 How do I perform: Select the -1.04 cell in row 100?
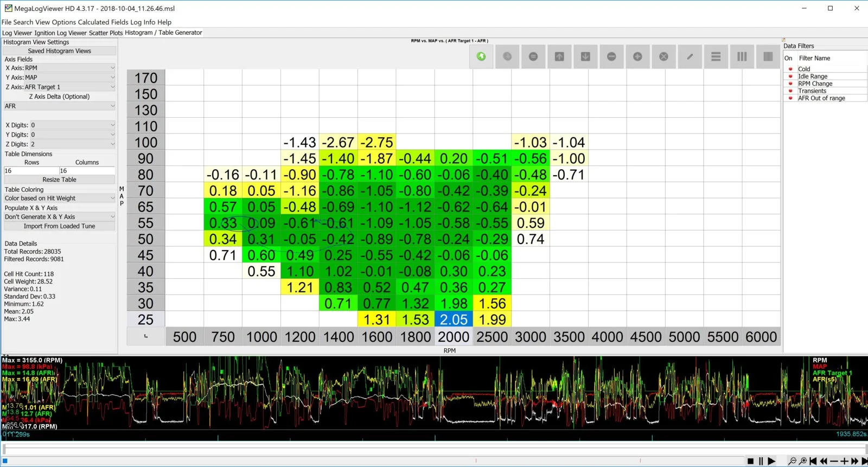pos(569,142)
